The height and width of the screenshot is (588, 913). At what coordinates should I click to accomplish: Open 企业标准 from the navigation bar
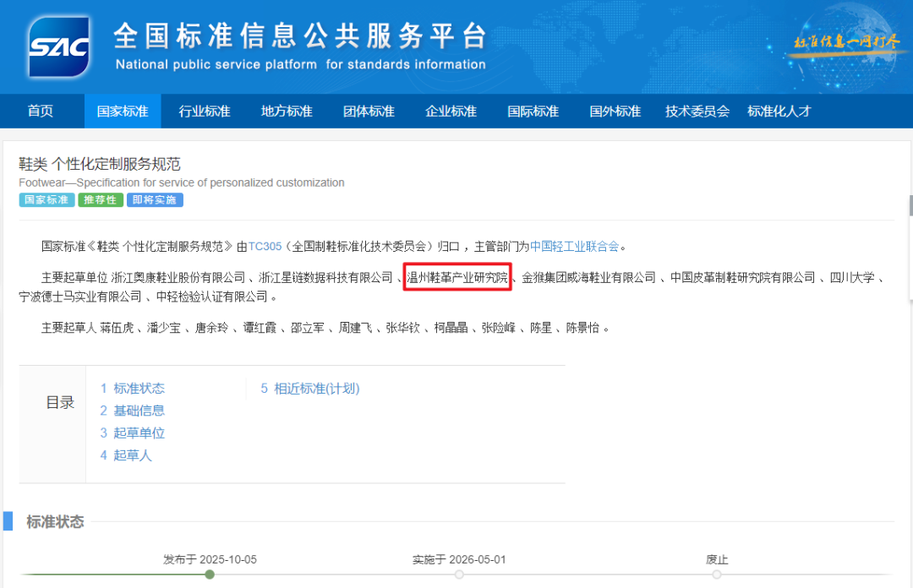[451, 111]
